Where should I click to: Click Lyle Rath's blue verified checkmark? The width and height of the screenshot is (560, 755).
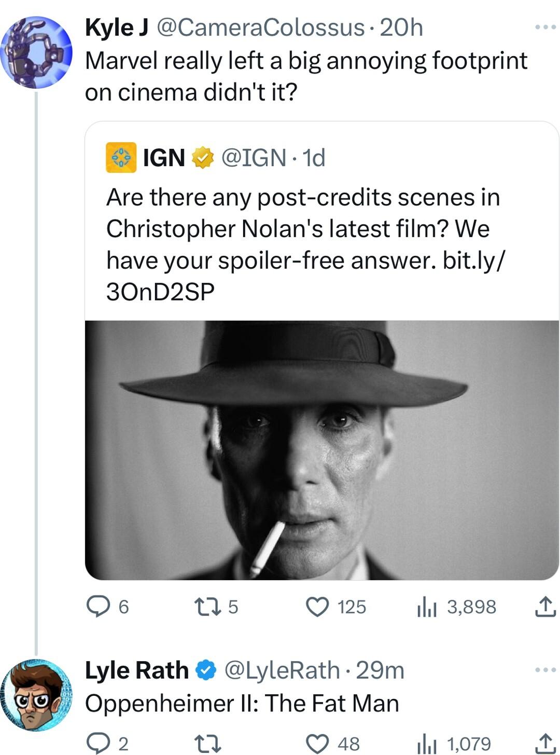tap(205, 669)
